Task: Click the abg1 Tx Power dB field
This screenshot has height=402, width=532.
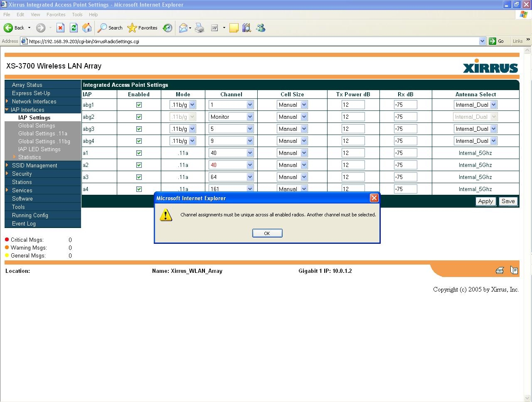Action: 353,105
